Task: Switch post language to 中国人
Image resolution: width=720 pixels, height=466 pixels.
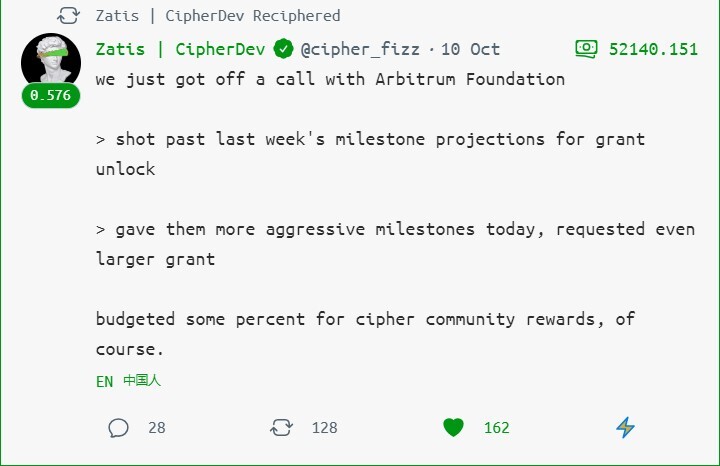Action: point(142,381)
